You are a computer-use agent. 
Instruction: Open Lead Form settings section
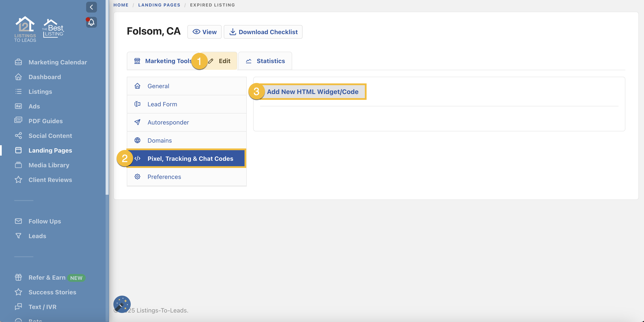pos(162,104)
